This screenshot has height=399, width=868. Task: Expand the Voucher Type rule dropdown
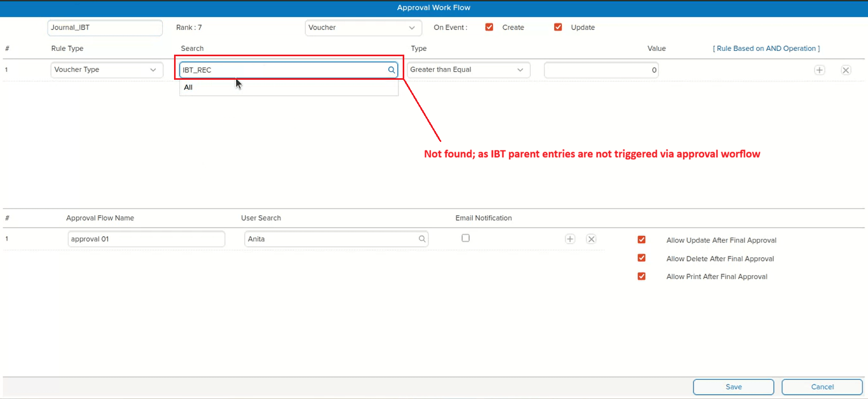coord(107,70)
